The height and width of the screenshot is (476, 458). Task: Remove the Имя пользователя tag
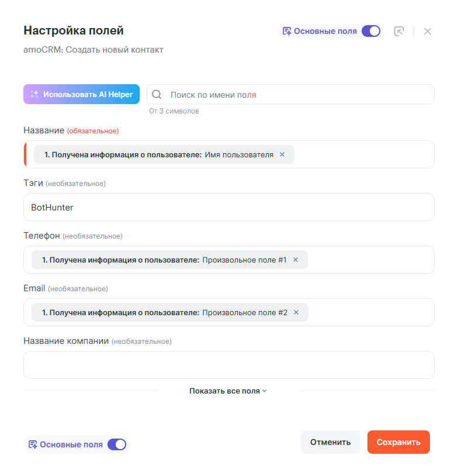[282, 154]
